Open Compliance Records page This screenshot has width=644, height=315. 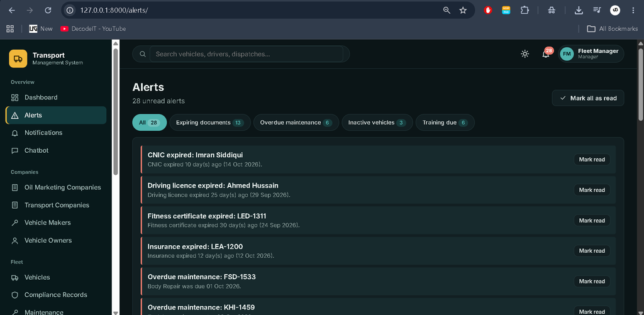56,295
